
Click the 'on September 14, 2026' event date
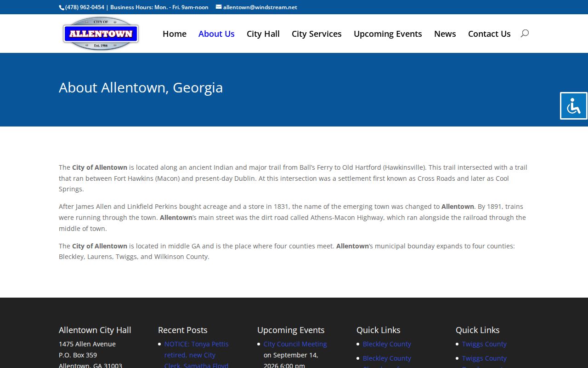pyautogui.click(x=291, y=360)
